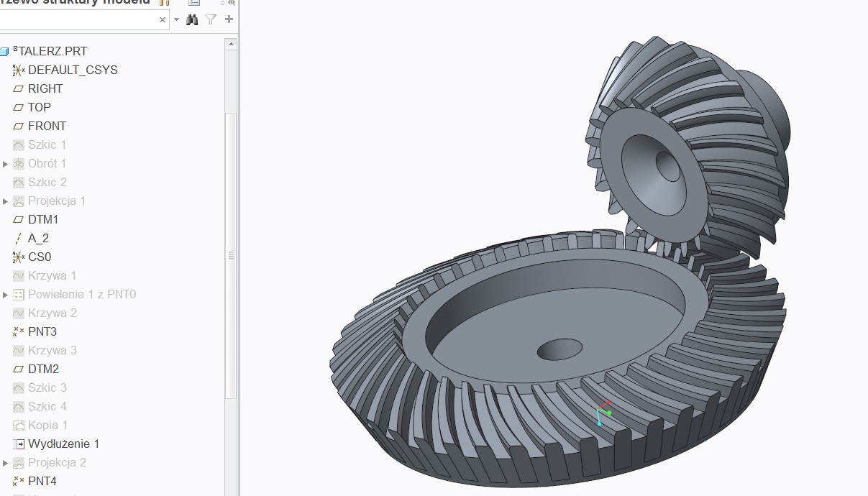
Task: Click the datum point icon beside PNT4
Action: 19,482
